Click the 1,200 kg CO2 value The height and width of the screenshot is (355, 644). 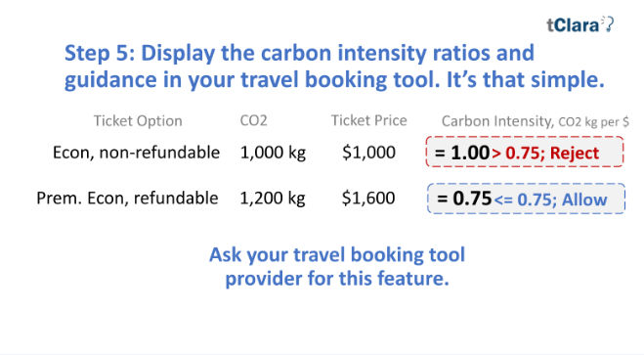click(x=273, y=199)
